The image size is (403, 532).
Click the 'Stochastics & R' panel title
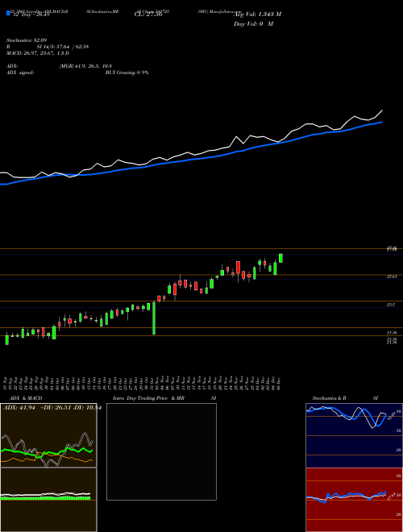pos(330,398)
